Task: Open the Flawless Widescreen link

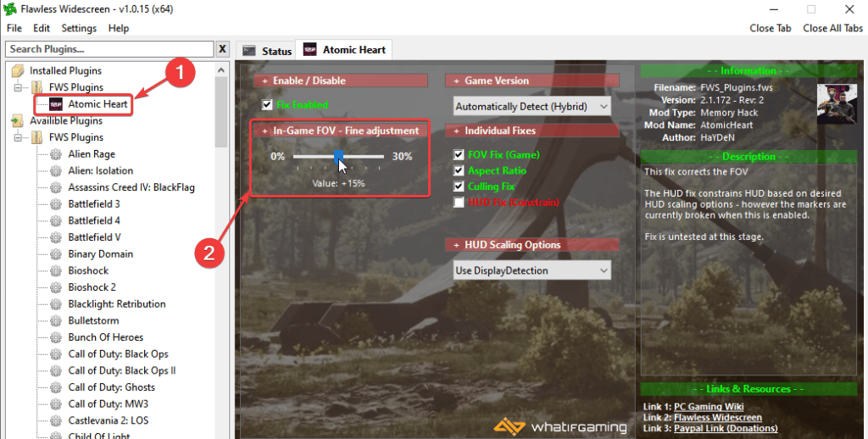Action: [717, 418]
